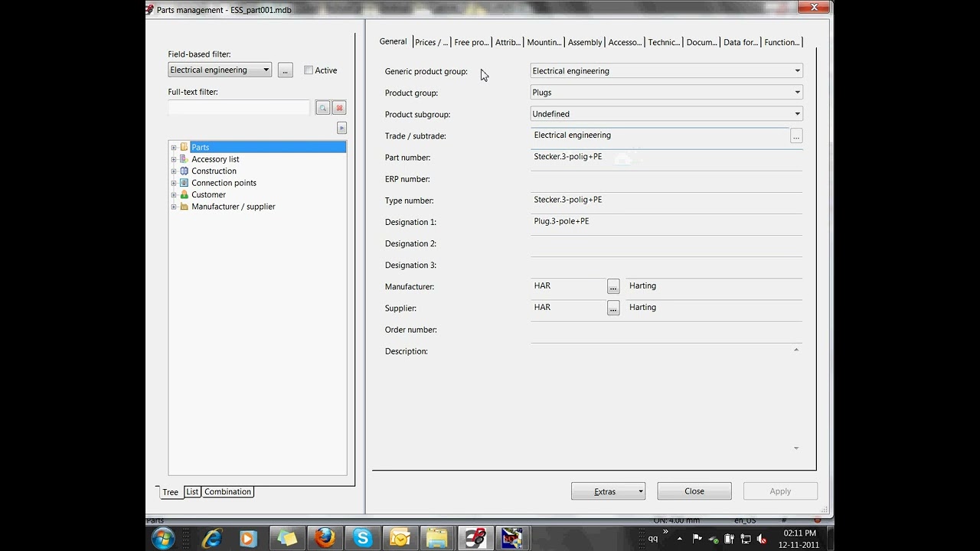
Task: Click the Construction node icon
Action: (184, 171)
